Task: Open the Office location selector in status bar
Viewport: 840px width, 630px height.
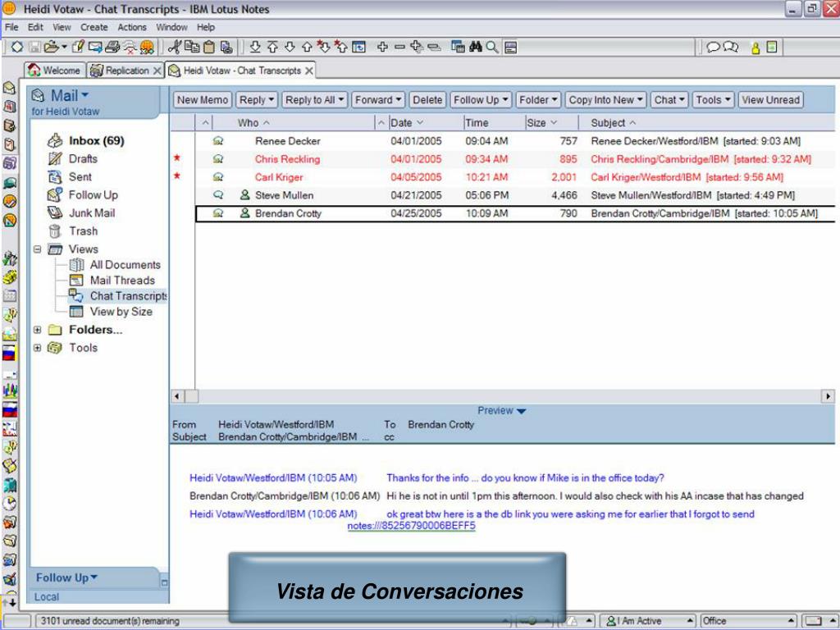Action: click(x=747, y=620)
